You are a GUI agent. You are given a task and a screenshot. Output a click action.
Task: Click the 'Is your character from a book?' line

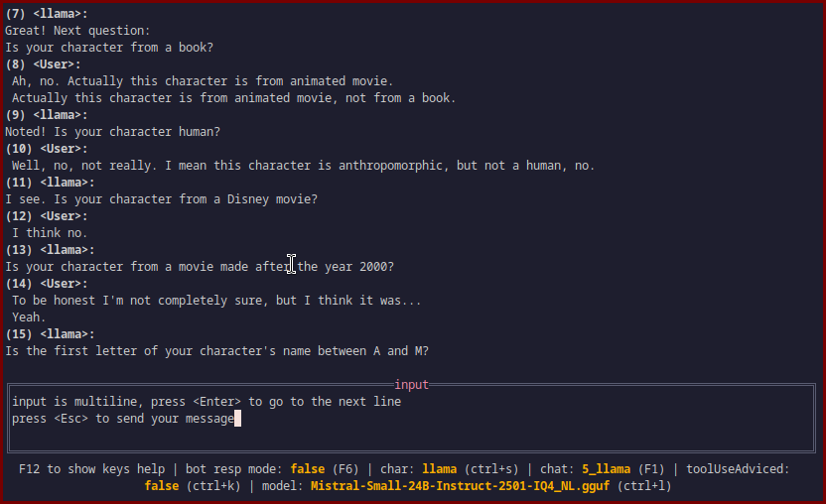tap(109, 48)
